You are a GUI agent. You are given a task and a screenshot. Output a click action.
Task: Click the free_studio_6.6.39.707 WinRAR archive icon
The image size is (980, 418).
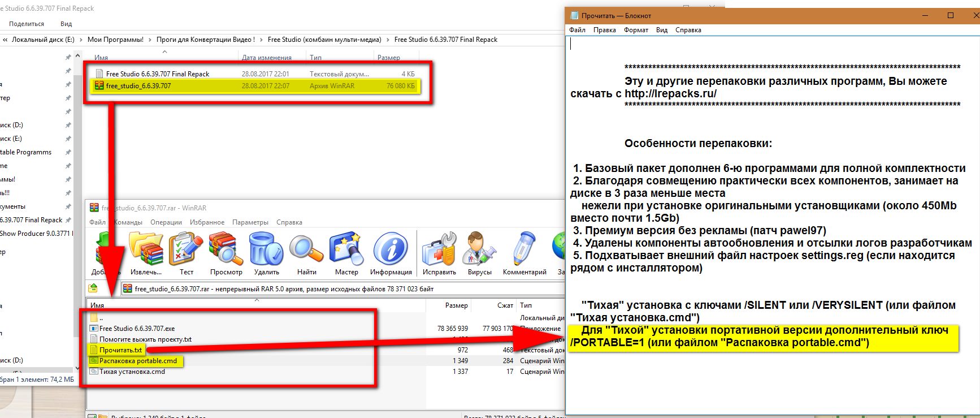[x=99, y=86]
